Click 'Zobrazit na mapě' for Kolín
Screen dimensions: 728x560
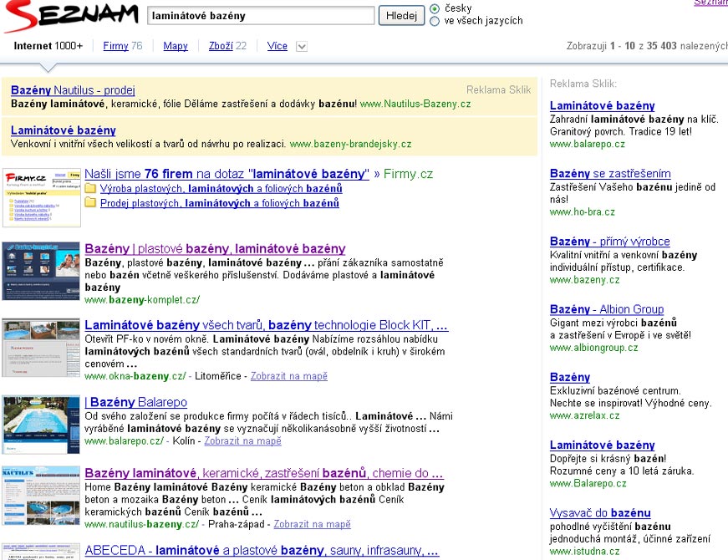pyautogui.click(x=243, y=441)
